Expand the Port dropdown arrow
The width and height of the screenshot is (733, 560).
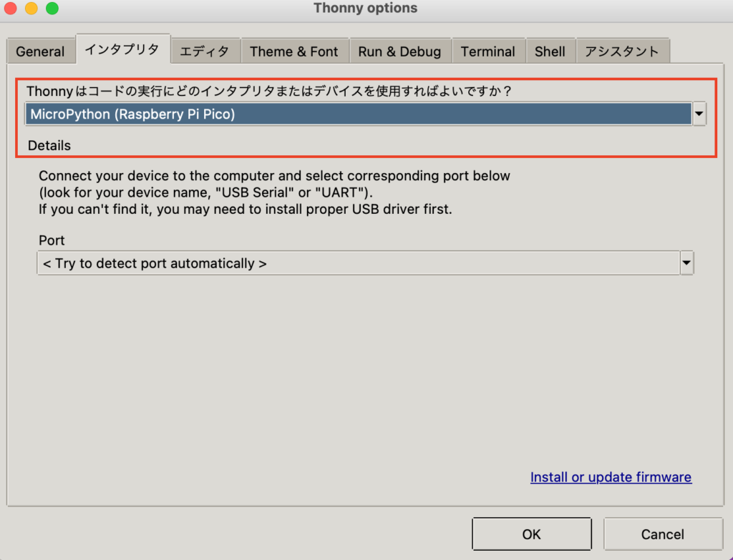[686, 263]
